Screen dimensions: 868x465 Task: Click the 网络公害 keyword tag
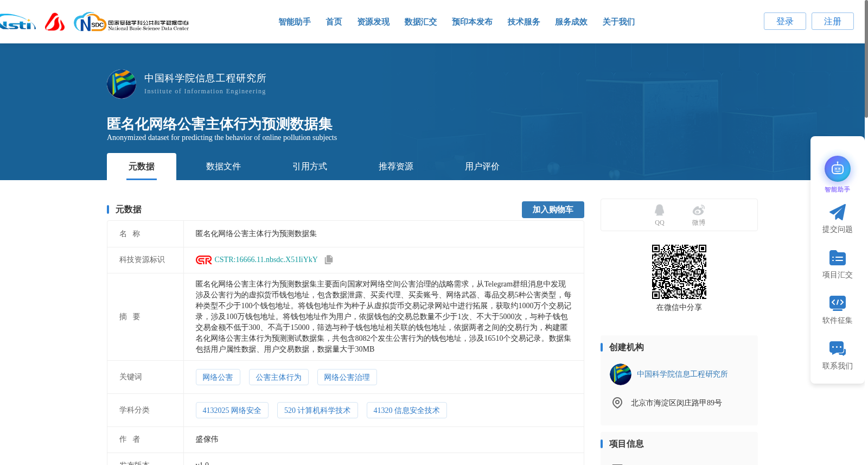pyautogui.click(x=218, y=377)
